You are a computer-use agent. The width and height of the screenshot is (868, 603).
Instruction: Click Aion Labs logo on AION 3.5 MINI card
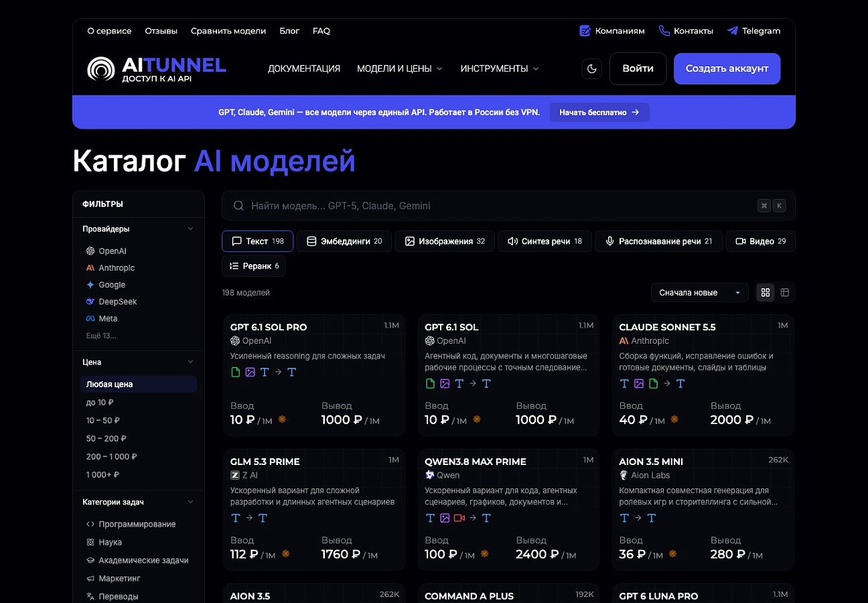click(624, 475)
